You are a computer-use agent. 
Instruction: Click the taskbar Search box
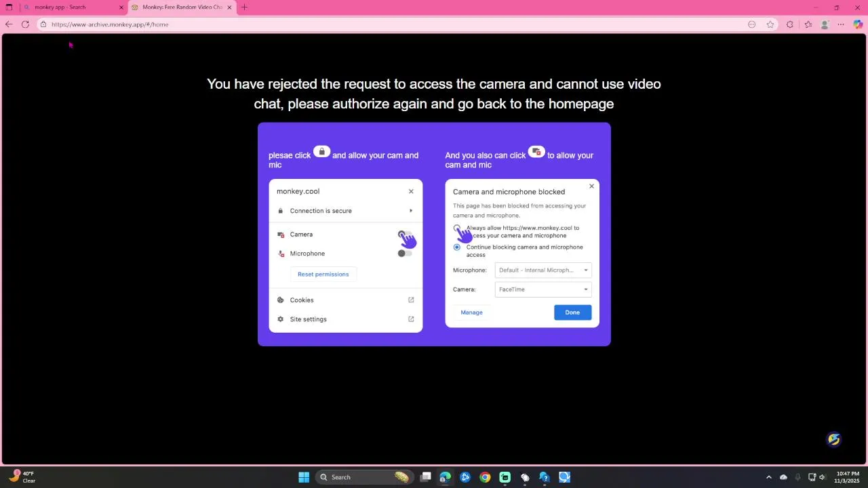[x=365, y=477]
